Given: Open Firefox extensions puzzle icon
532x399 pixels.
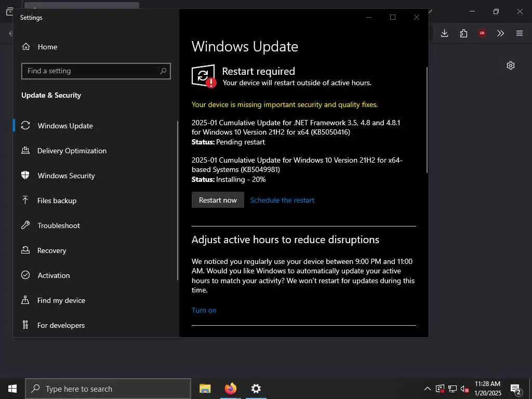Looking at the screenshot, I should pyautogui.click(x=463, y=33).
